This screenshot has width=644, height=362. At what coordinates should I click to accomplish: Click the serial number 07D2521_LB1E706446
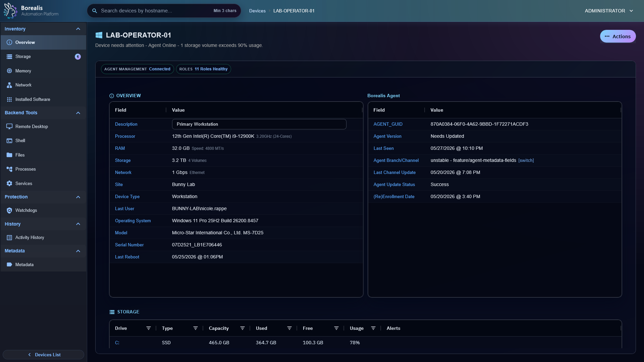pyautogui.click(x=197, y=245)
